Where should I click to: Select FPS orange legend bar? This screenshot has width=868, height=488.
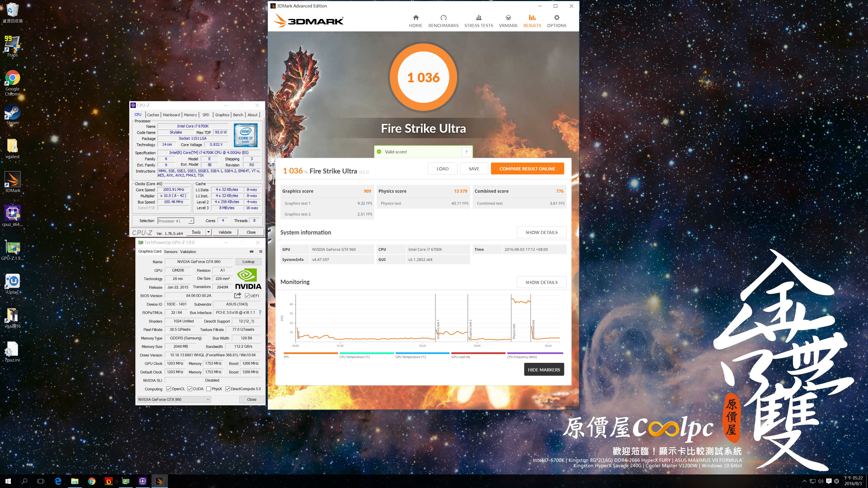310,353
